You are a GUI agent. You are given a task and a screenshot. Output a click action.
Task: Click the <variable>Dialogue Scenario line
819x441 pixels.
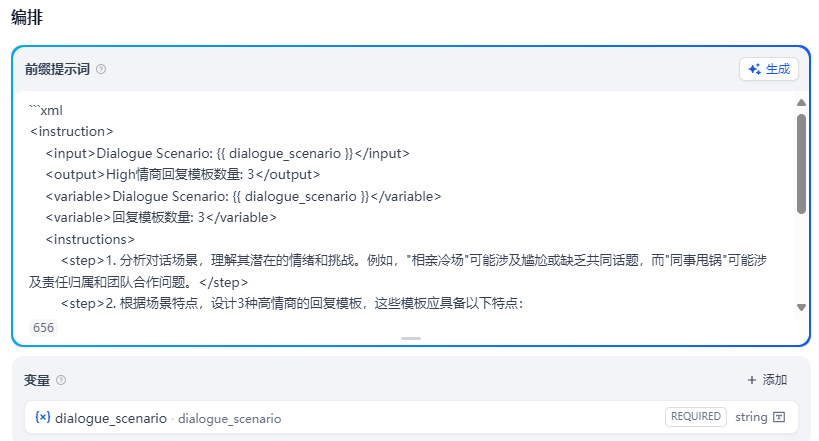pos(243,196)
